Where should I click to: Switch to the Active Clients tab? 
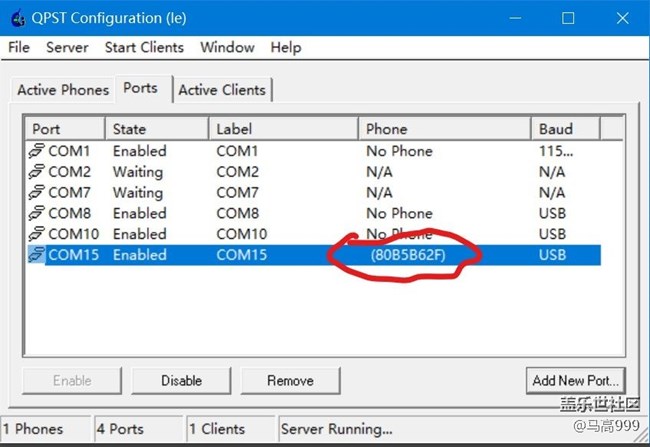pos(223,90)
